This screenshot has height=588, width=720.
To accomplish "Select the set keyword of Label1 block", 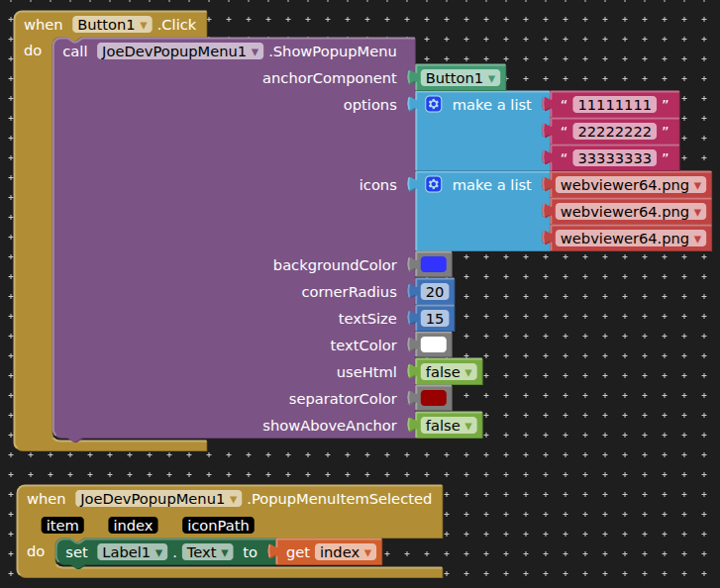I will 76,552.
